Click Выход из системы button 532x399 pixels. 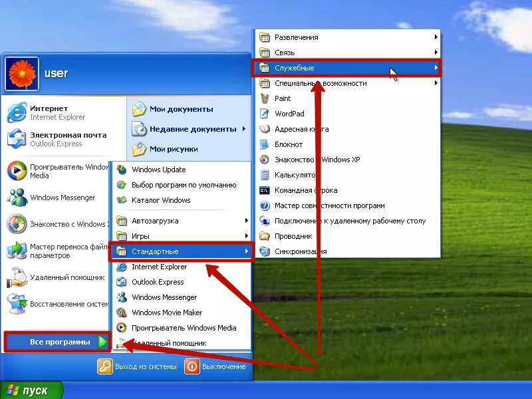tap(137, 367)
